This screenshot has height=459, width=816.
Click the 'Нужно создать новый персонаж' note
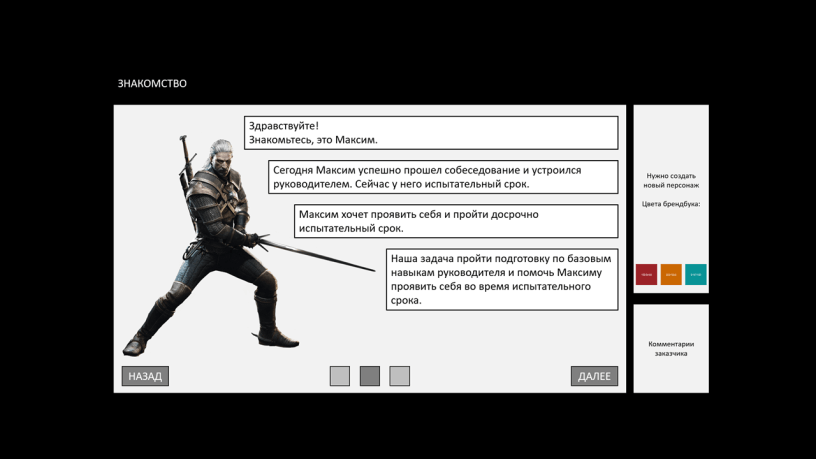click(671, 180)
